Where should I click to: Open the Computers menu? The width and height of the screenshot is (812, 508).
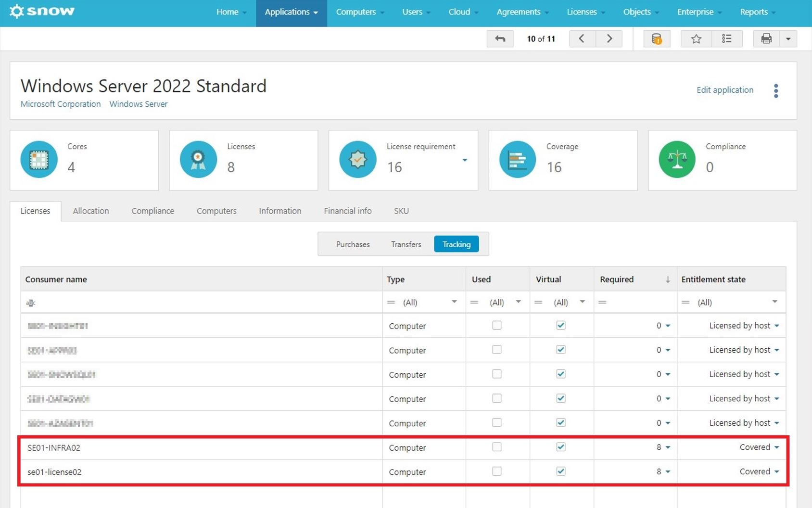point(360,12)
